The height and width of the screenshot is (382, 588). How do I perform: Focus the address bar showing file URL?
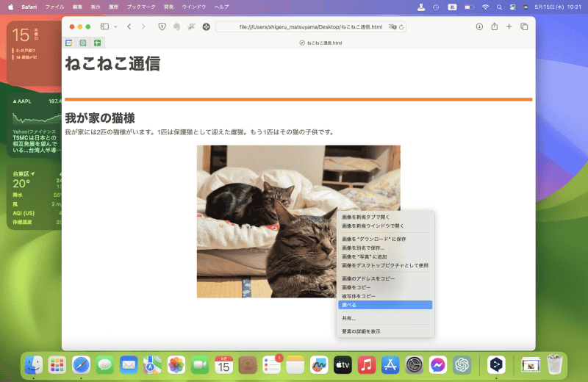point(310,27)
